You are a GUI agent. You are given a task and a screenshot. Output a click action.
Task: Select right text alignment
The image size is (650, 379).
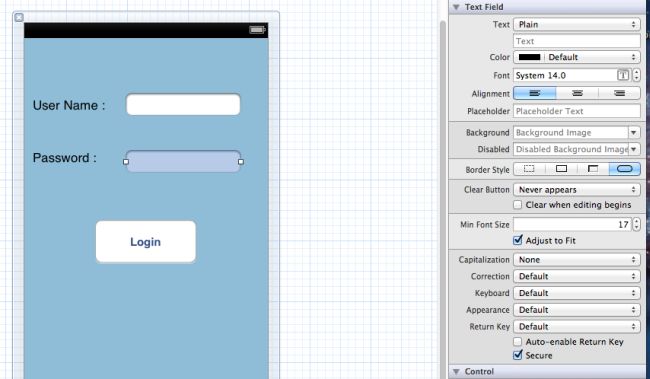pyautogui.click(x=619, y=93)
